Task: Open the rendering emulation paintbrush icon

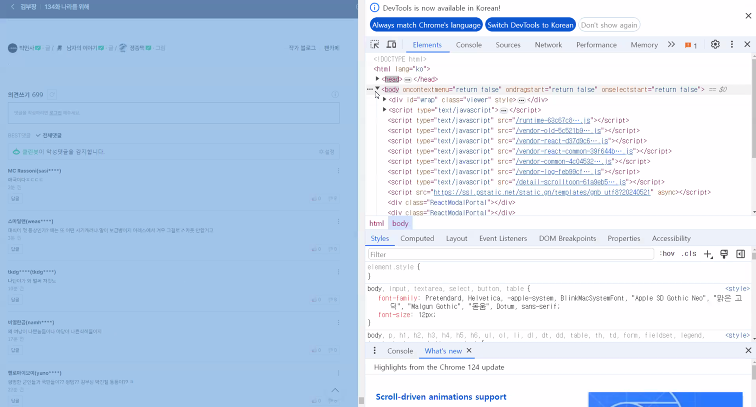Action: [724, 254]
